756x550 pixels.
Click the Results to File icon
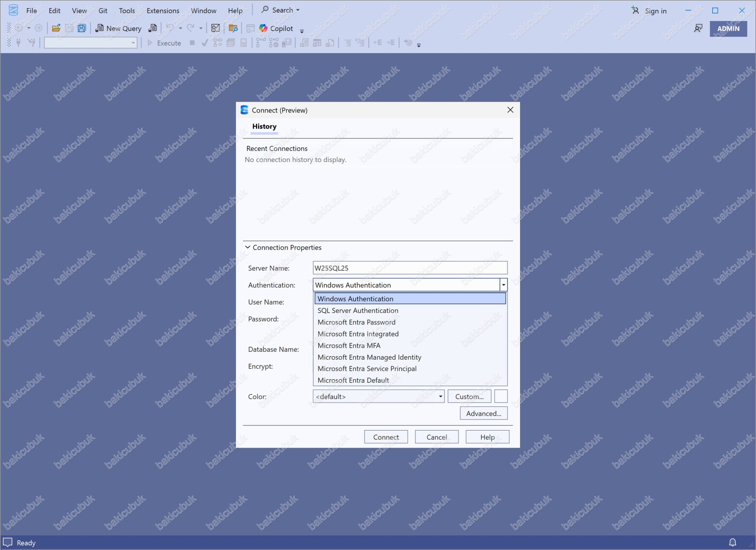(x=330, y=43)
